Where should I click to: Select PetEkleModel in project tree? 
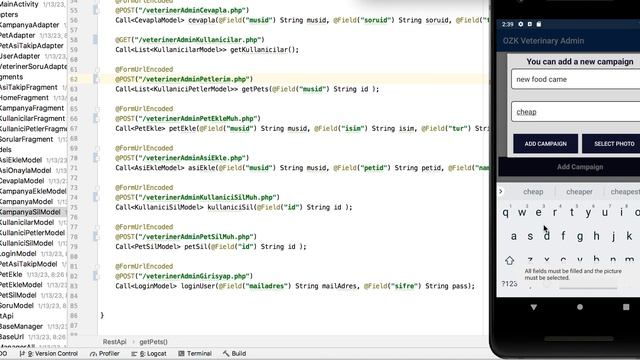pos(21,284)
